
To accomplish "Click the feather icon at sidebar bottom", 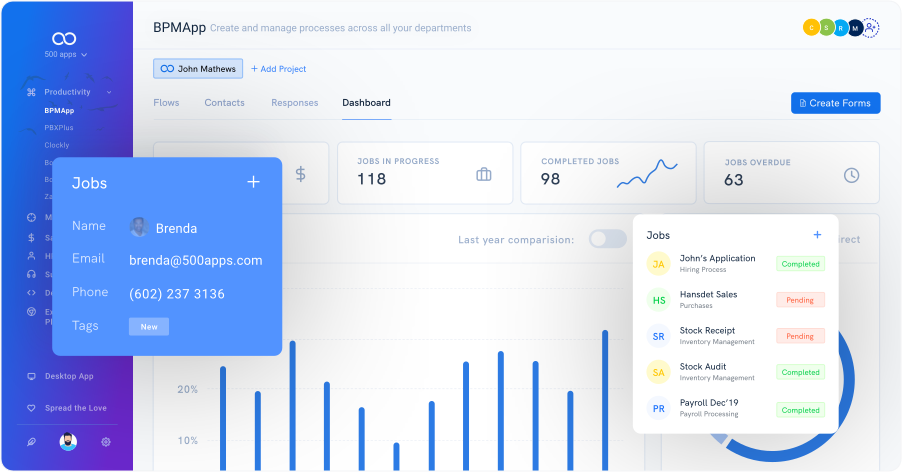I will (32, 442).
